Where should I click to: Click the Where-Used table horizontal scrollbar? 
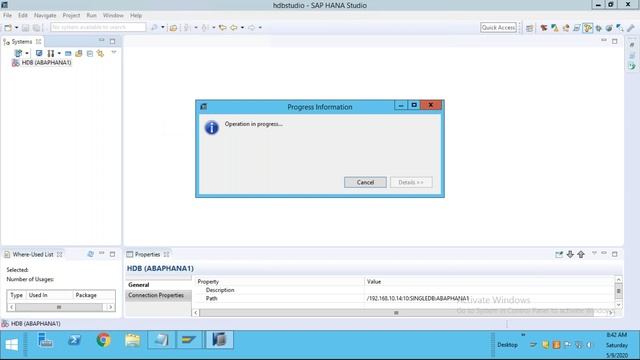click(61, 307)
